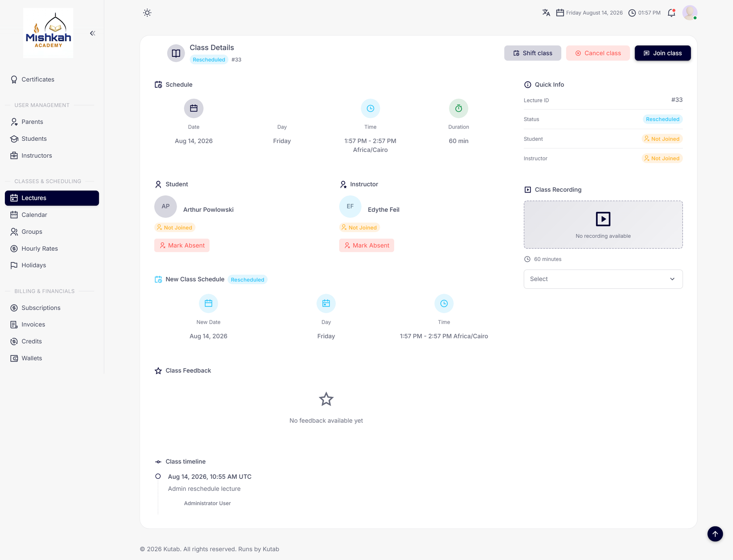Click the Rescheduled badge beside New Class Schedule

coord(248,280)
